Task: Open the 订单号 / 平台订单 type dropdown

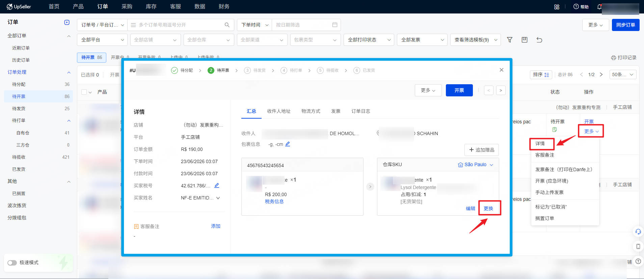Action: (102, 25)
